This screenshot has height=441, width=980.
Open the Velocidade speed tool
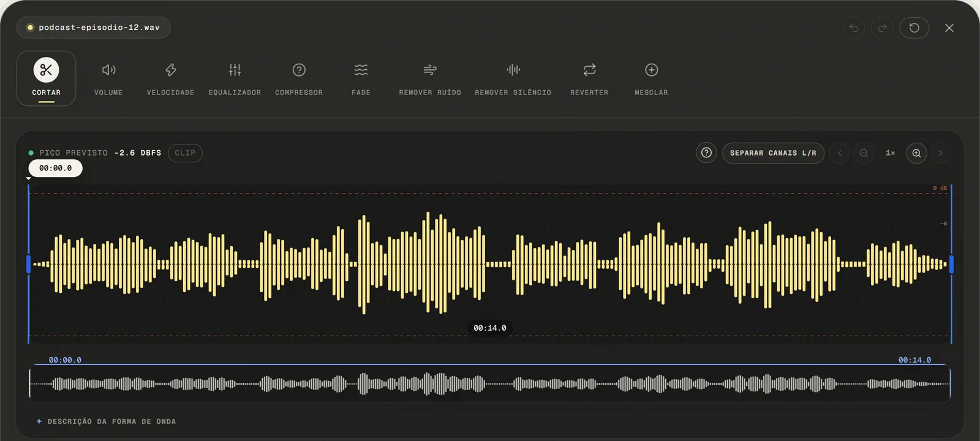(x=171, y=78)
